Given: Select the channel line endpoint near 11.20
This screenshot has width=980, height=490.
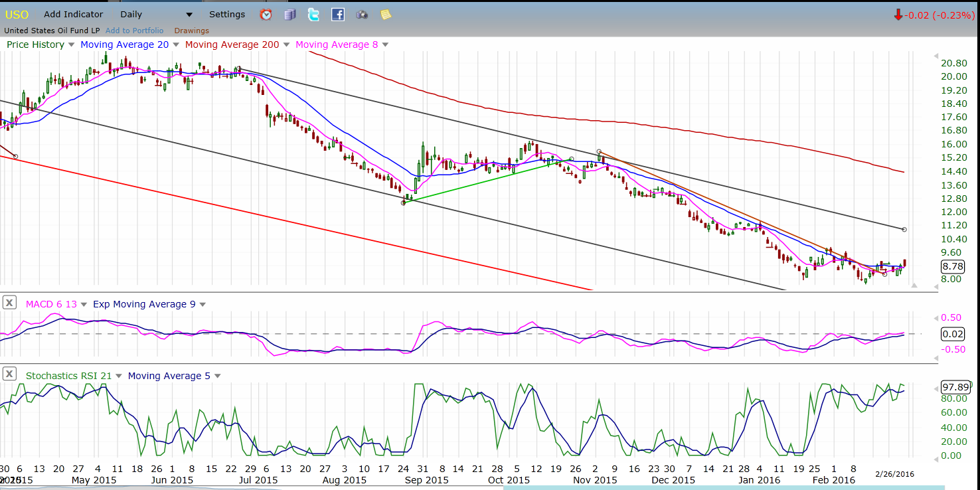Looking at the screenshot, I should coord(904,229).
